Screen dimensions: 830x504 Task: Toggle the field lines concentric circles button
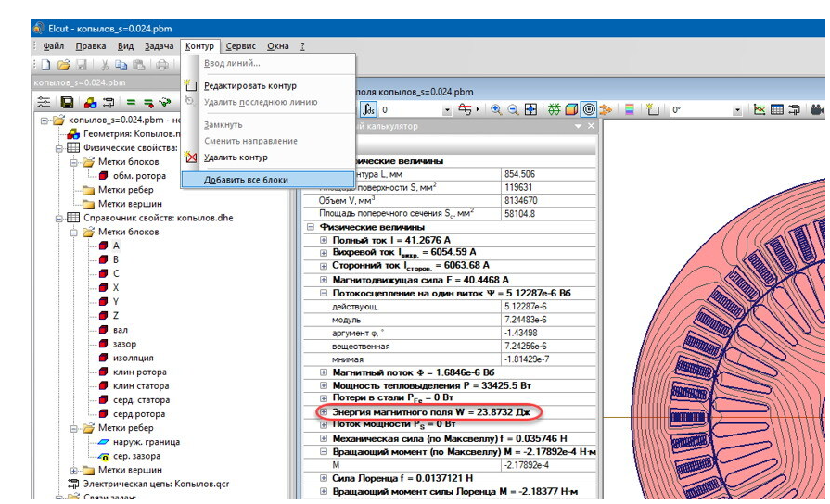click(589, 109)
